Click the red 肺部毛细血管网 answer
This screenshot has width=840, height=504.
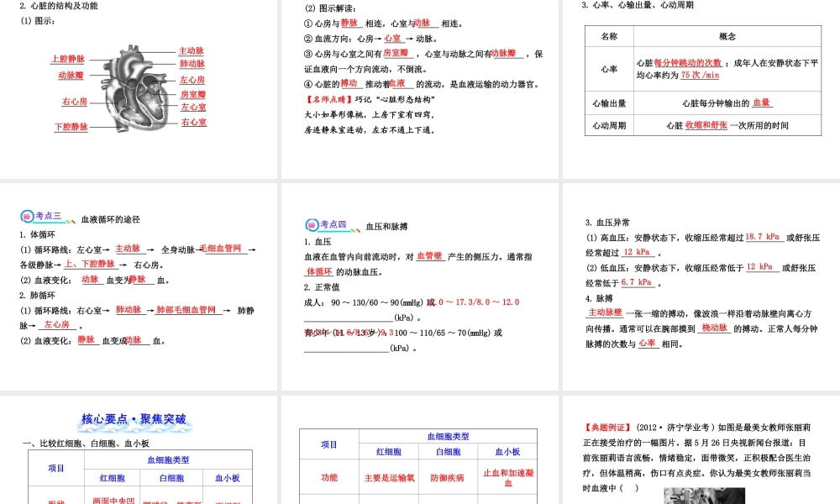click(x=186, y=310)
